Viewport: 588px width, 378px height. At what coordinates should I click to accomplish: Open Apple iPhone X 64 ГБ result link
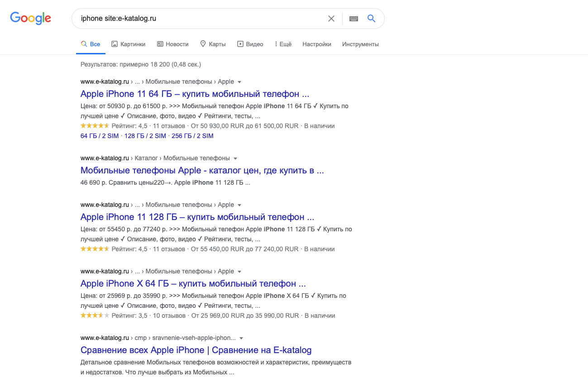point(193,283)
